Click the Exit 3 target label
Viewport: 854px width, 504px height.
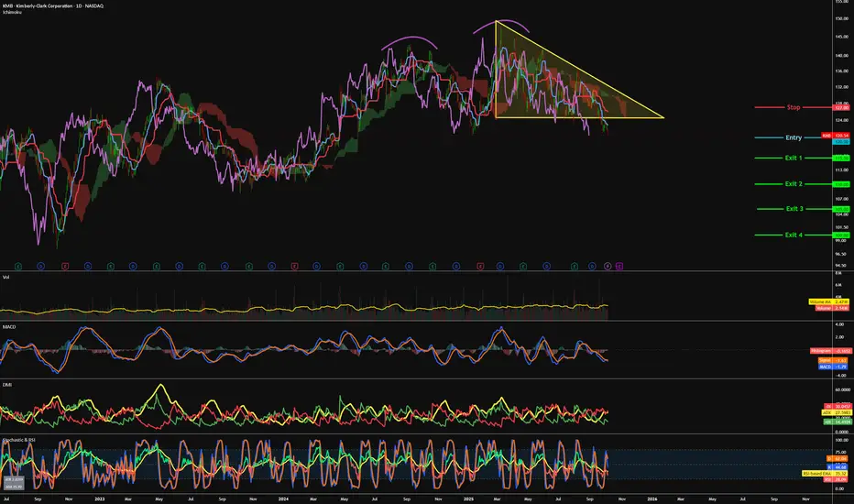point(793,209)
